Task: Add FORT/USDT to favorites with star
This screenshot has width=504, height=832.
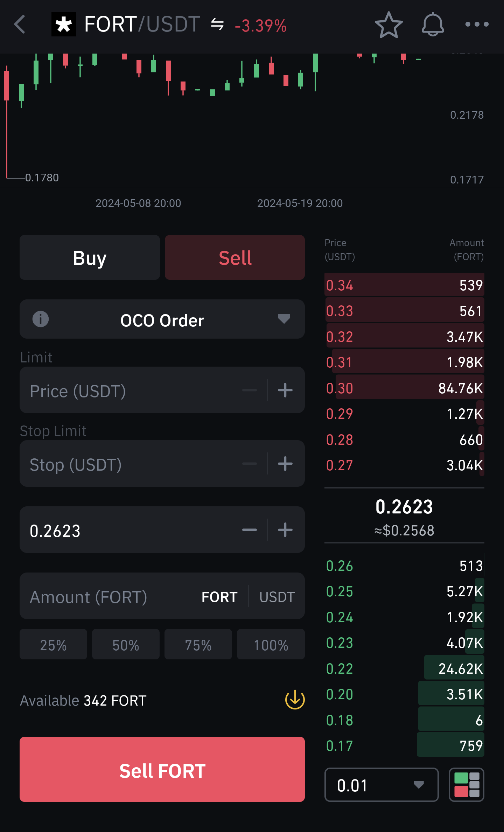Action: [388, 25]
